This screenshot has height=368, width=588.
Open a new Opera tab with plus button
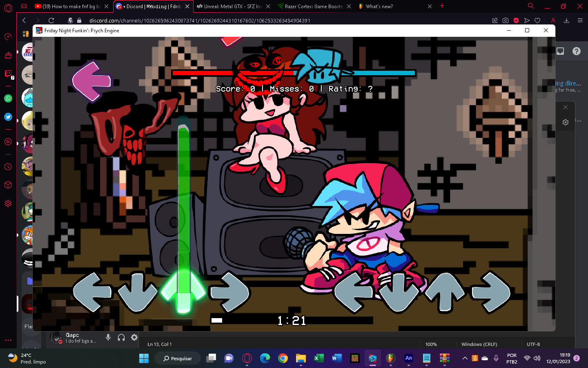442,6
